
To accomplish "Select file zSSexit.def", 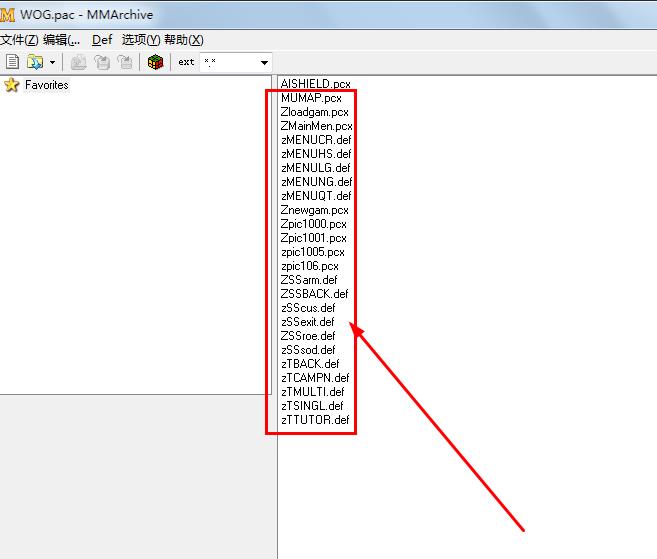I will click(308, 322).
